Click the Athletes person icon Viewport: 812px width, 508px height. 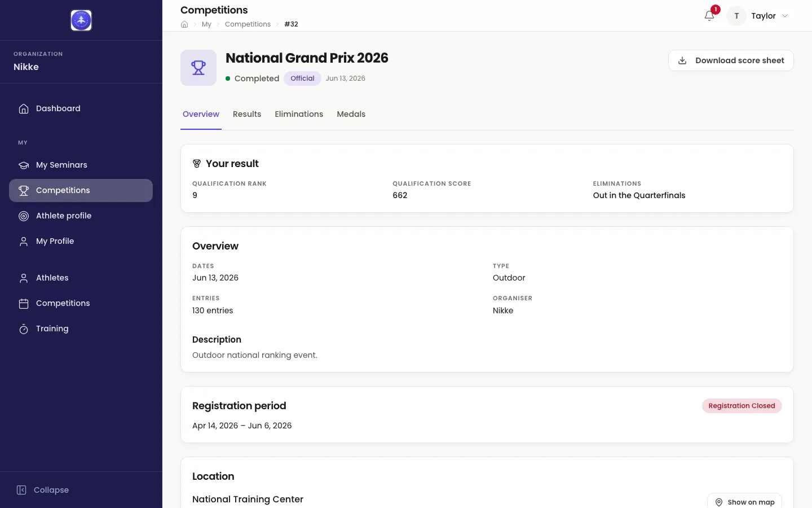[x=24, y=278]
